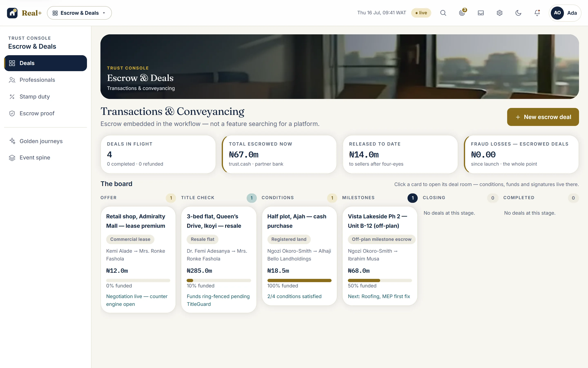Click the Real+ brand name
Screen dimensions: 588x368
[x=32, y=13]
